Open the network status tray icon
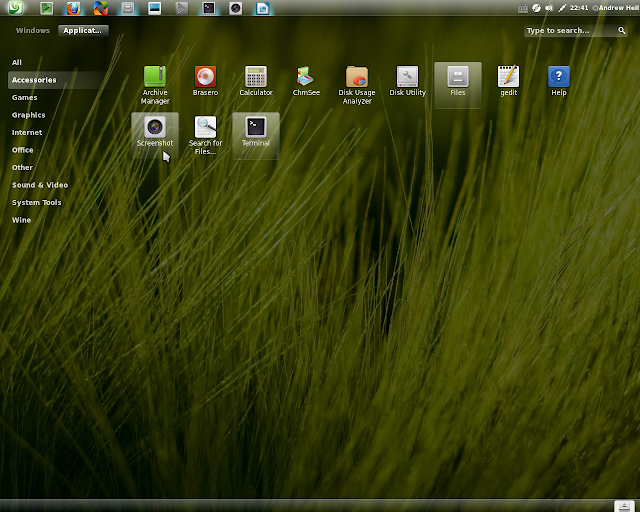 click(x=536, y=8)
